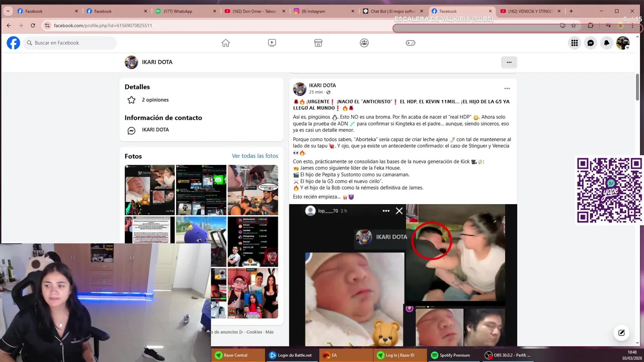The image size is (644, 362).
Task: Open Log In | Razer ID taskbar item
Action: [x=400, y=355]
